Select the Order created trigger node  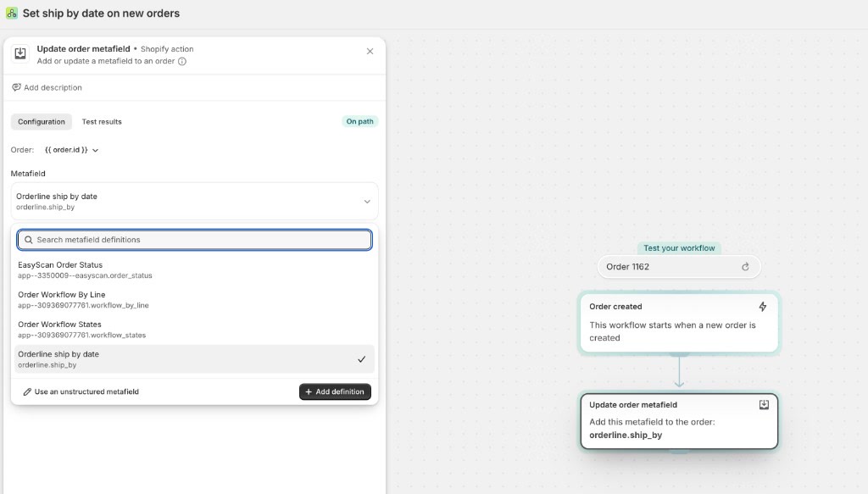click(679, 323)
